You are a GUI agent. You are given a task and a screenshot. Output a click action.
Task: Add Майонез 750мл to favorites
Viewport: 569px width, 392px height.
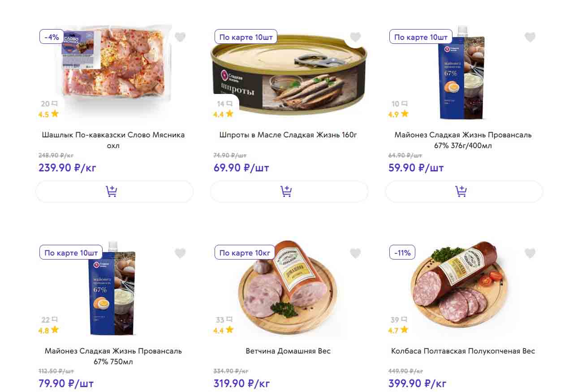[180, 254]
